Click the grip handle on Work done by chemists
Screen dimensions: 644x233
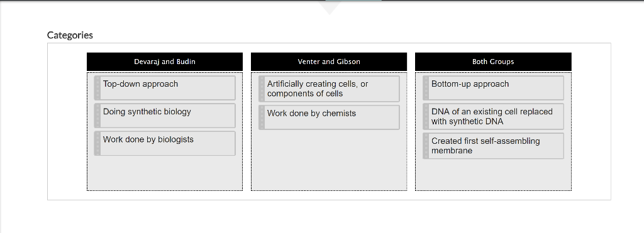point(262,117)
